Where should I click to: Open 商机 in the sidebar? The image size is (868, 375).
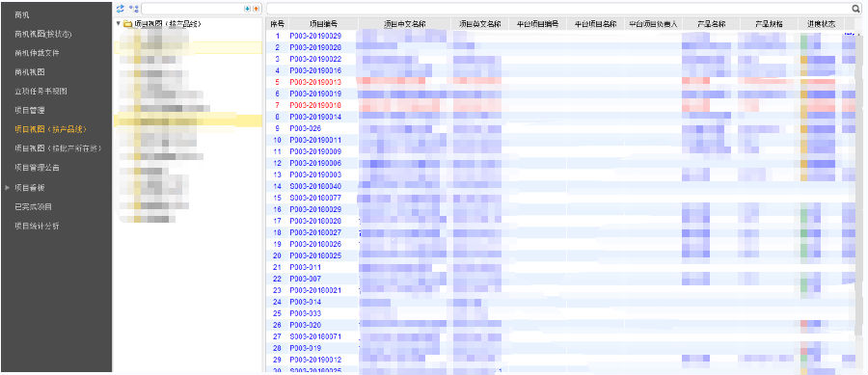point(22,14)
